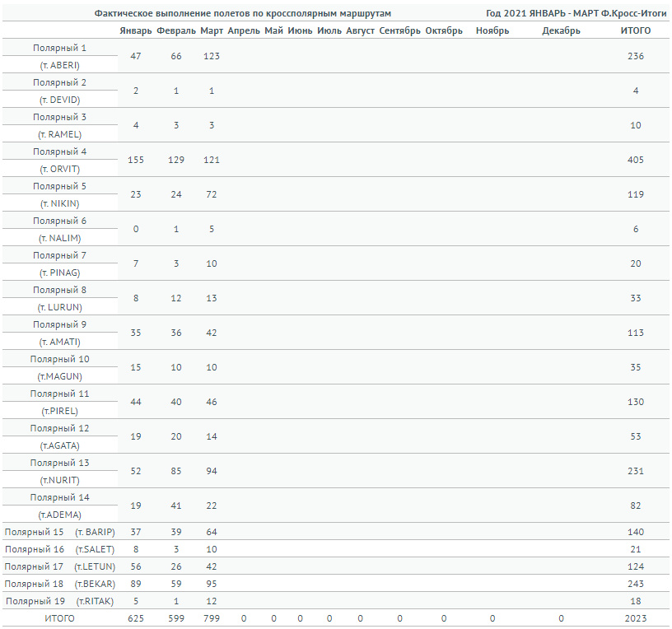Click the February total value 599
672x629 pixels.
[x=176, y=619]
